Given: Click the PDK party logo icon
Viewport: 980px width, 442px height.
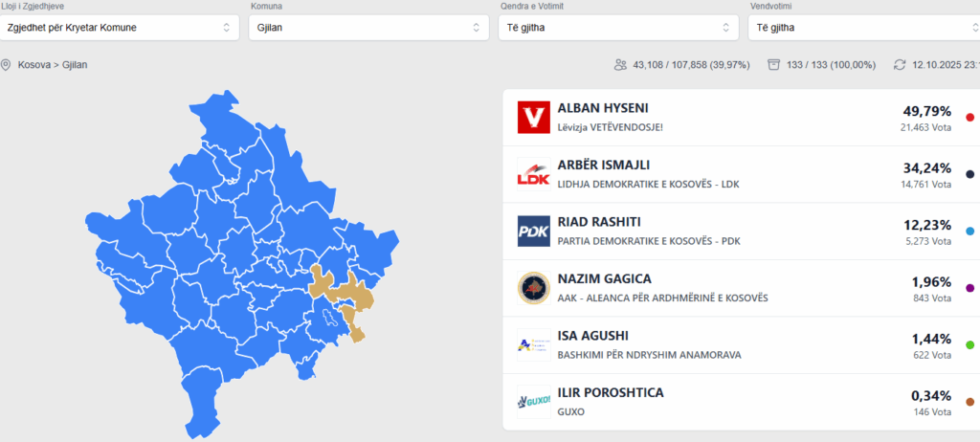Looking at the screenshot, I should 533,232.
